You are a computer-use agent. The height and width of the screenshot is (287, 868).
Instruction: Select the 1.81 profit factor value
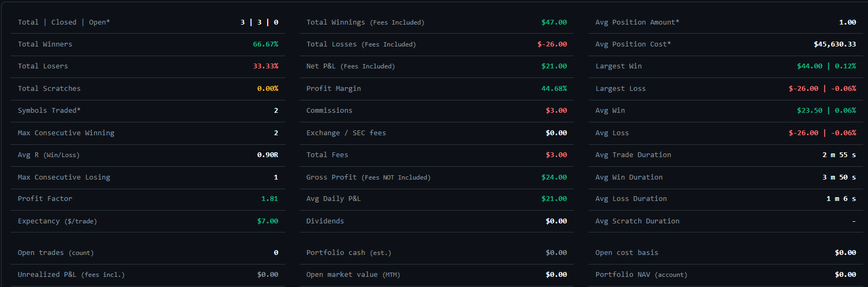tap(270, 199)
